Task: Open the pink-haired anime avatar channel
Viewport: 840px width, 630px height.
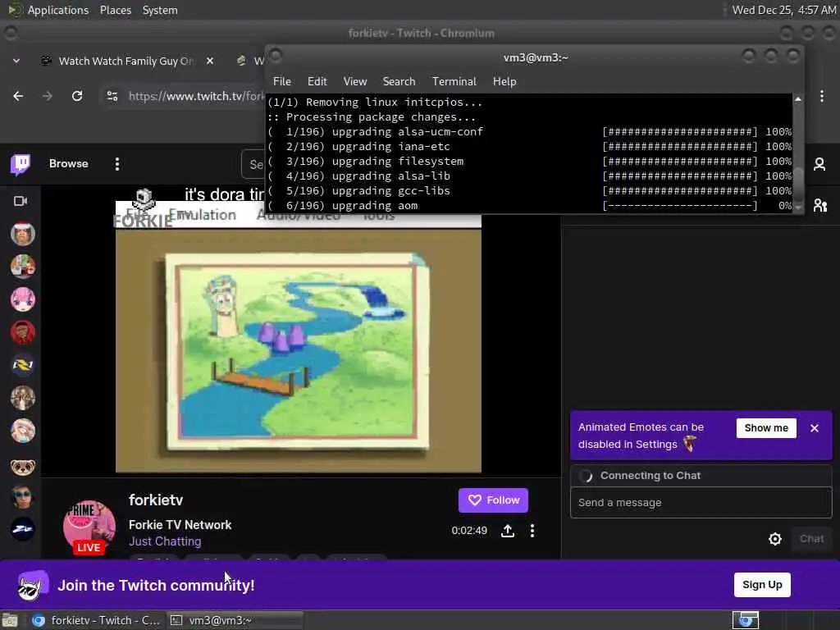Action: tap(22, 299)
